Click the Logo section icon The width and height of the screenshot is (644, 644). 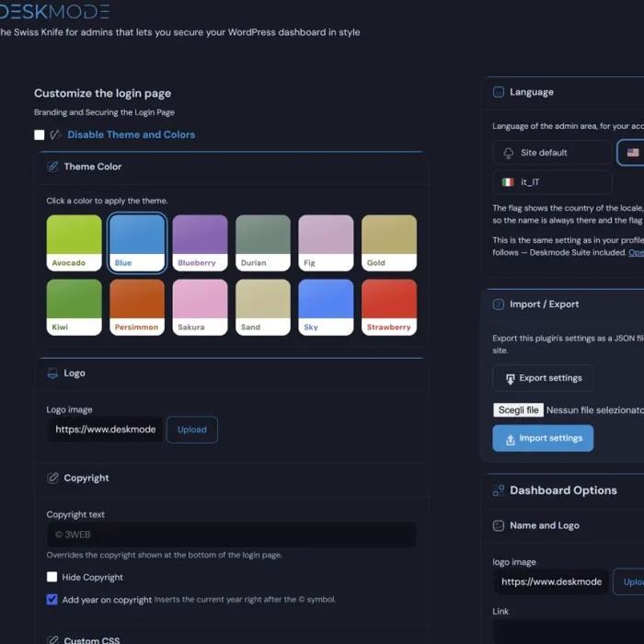tap(52, 374)
